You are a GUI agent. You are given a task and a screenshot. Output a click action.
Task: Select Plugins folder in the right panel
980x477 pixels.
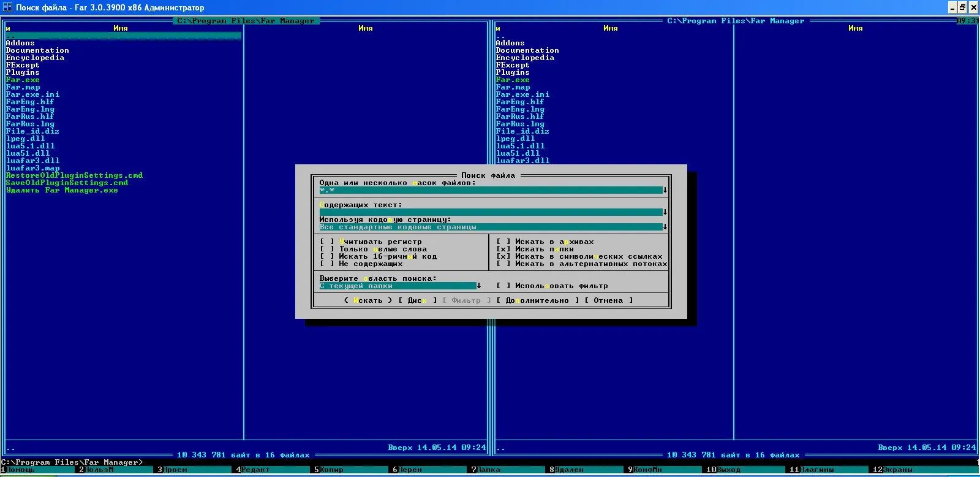tap(513, 72)
